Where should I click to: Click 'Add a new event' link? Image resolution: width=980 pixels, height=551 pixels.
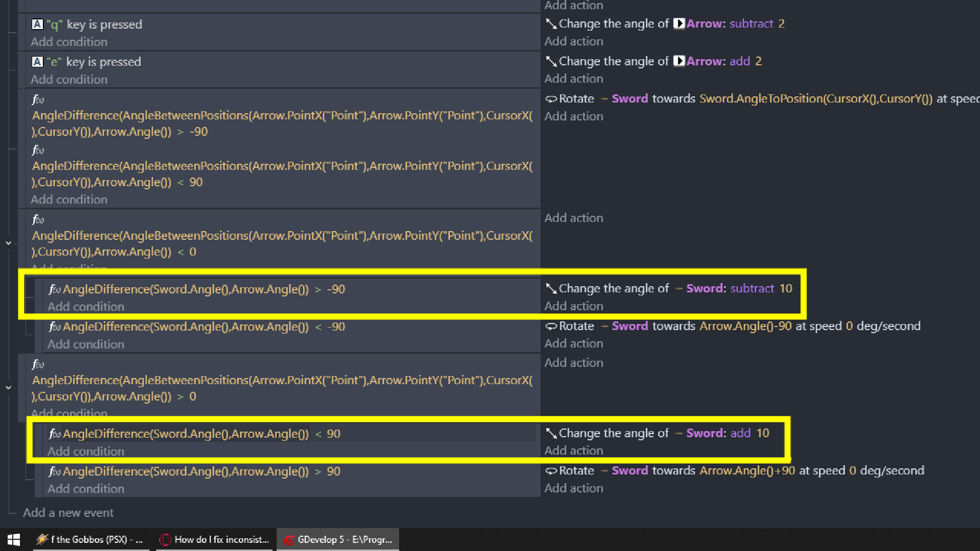(68, 513)
